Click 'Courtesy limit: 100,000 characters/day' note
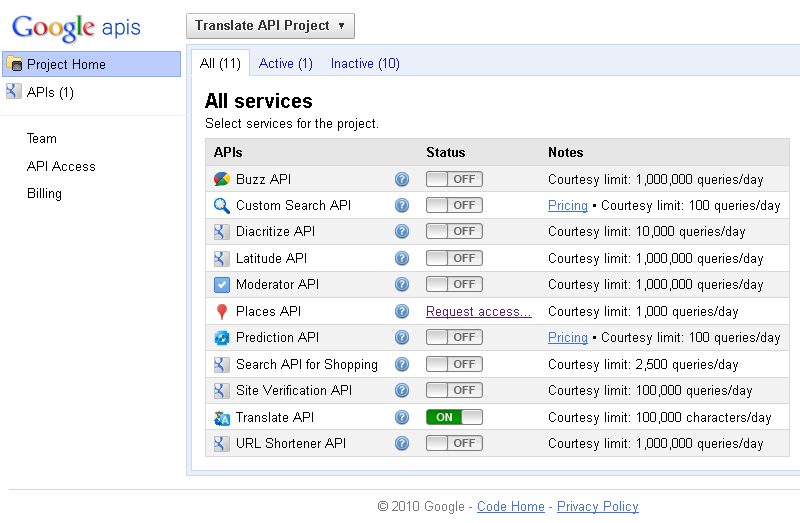The height and width of the screenshot is (523, 800). [x=660, y=417]
